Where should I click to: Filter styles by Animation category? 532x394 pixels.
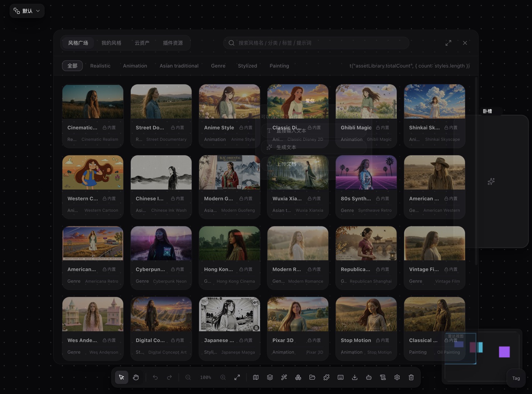135,66
